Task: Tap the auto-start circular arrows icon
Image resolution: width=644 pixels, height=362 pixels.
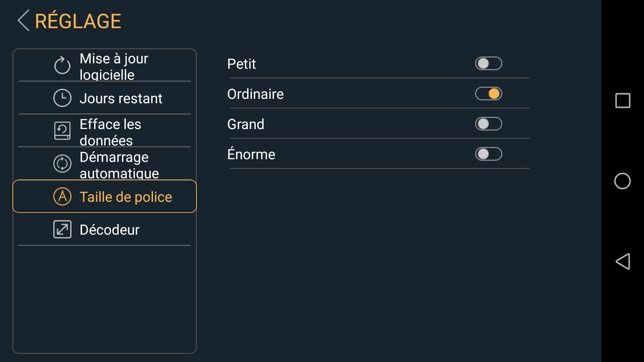Action: pyautogui.click(x=62, y=164)
